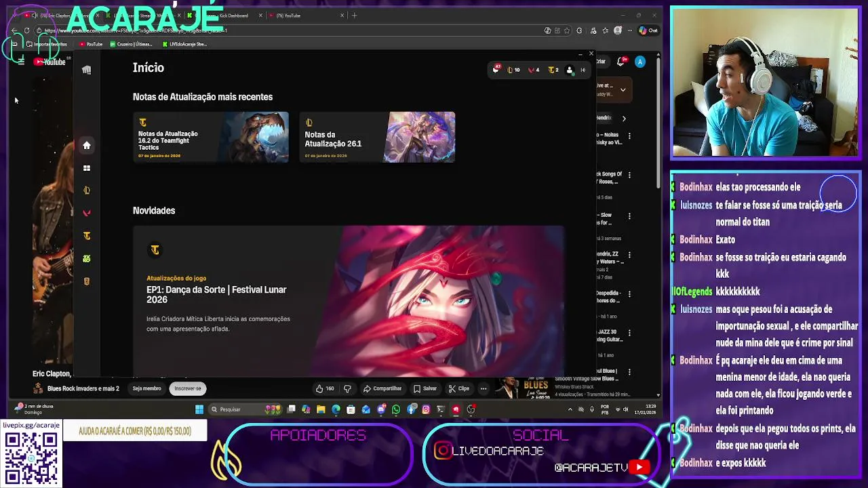Open Windows Start menu
Image resolution: width=868 pixels, height=488 pixels.
[199, 409]
